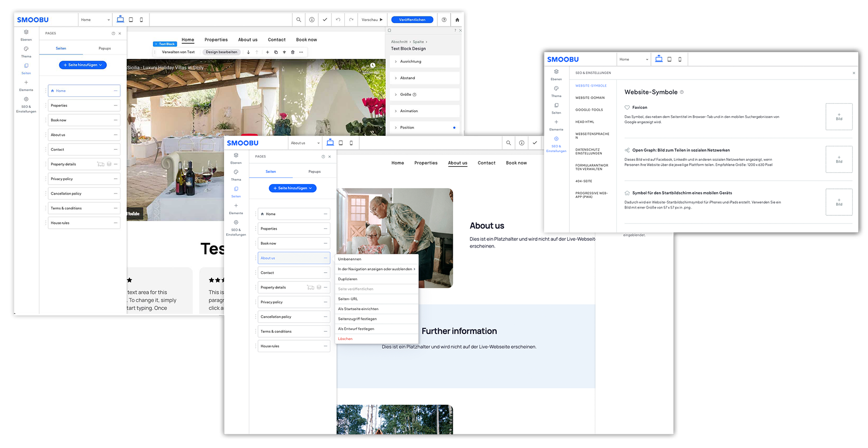The width and height of the screenshot is (868, 448).
Task: Click the Veröffentlichen button
Action: click(x=412, y=20)
